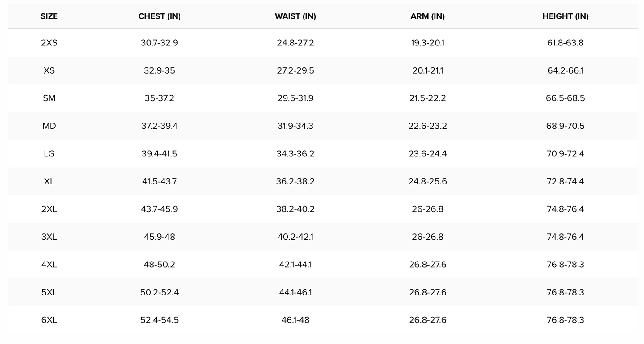Select the 6XL size label
The width and height of the screenshot is (644, 344).
click(x=49, y=320)
